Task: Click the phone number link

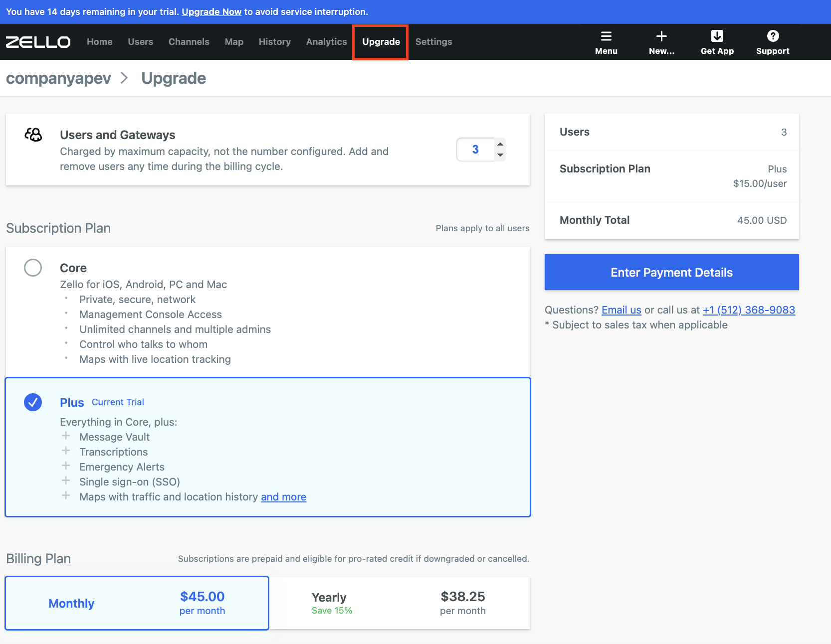Action: click(749, 310)
